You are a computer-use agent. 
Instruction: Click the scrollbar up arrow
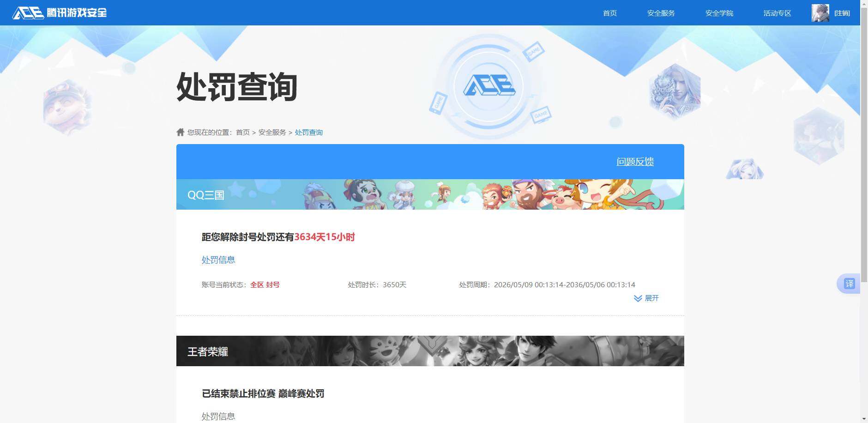[x=864, y=4]
